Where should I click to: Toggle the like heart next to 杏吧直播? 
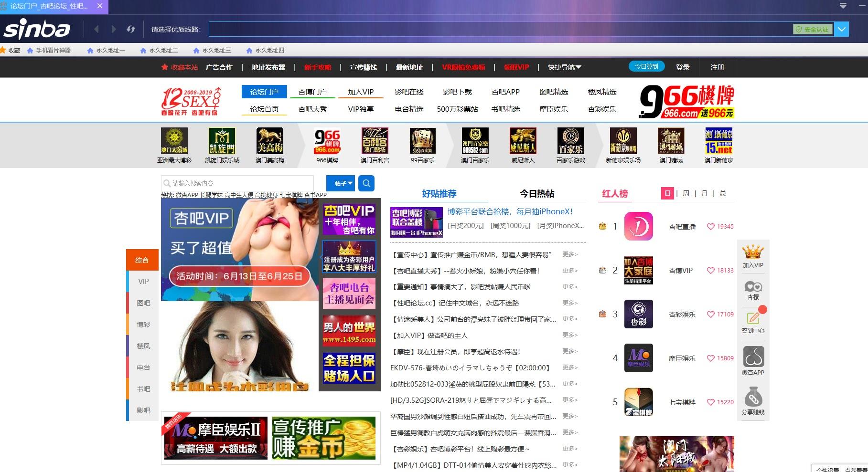pos(711,227)
